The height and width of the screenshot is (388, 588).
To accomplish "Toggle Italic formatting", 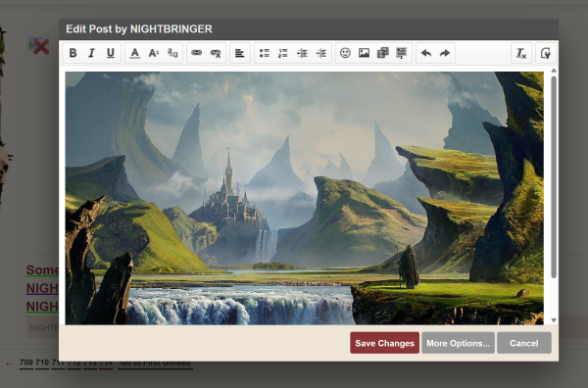I will tap(91, 53).
